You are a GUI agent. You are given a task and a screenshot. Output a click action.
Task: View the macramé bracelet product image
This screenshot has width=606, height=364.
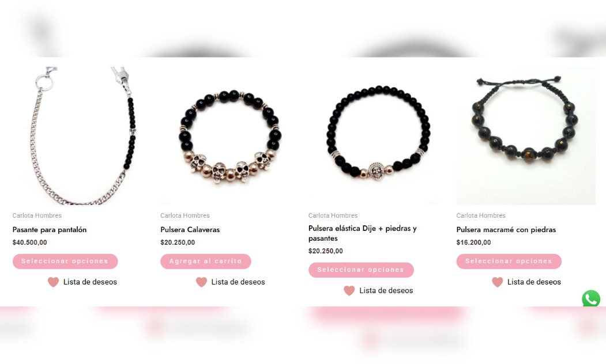coord(526,135)
